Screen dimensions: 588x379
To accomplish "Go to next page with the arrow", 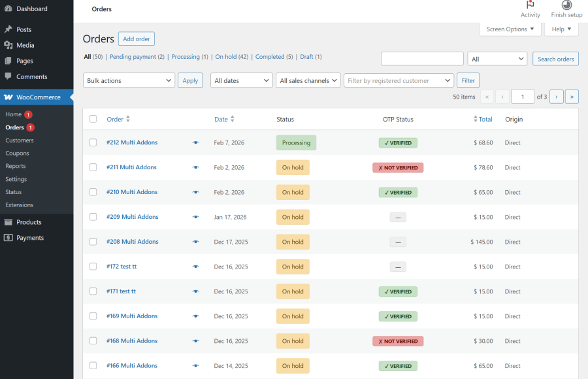I will pos(556,96).
